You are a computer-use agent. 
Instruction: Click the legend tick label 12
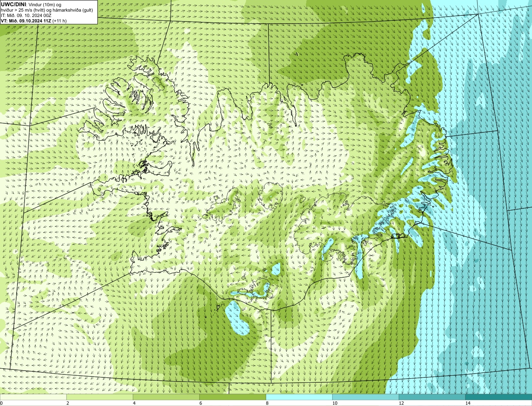(401, 403)
